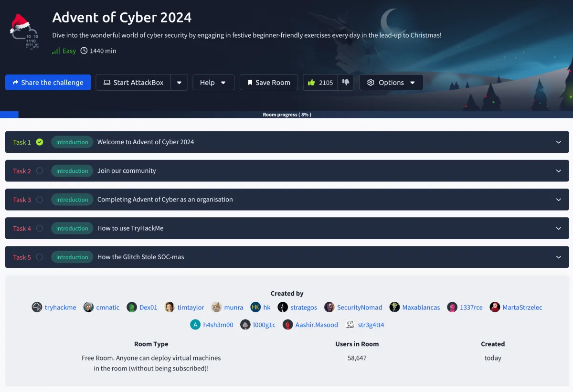Click Advent of Cyber 2024 title
The height and width of the screenshot is (392, 573).
pos(122,18)
